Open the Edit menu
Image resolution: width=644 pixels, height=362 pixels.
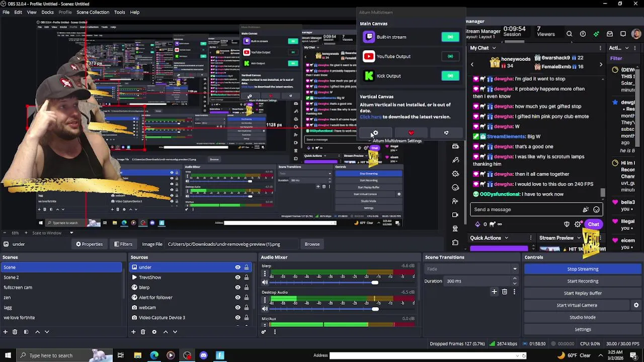[18, 12]
